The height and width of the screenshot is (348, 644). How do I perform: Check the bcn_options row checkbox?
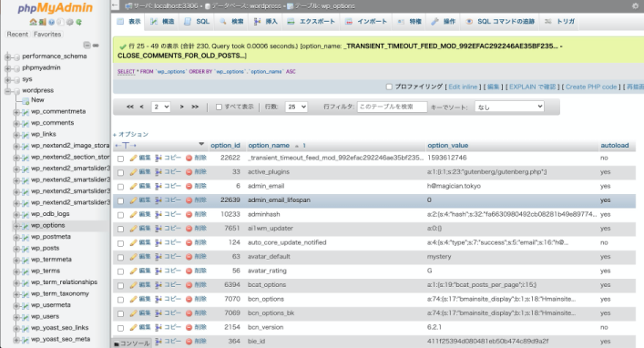pyautogui.click(x=121, y=300)
